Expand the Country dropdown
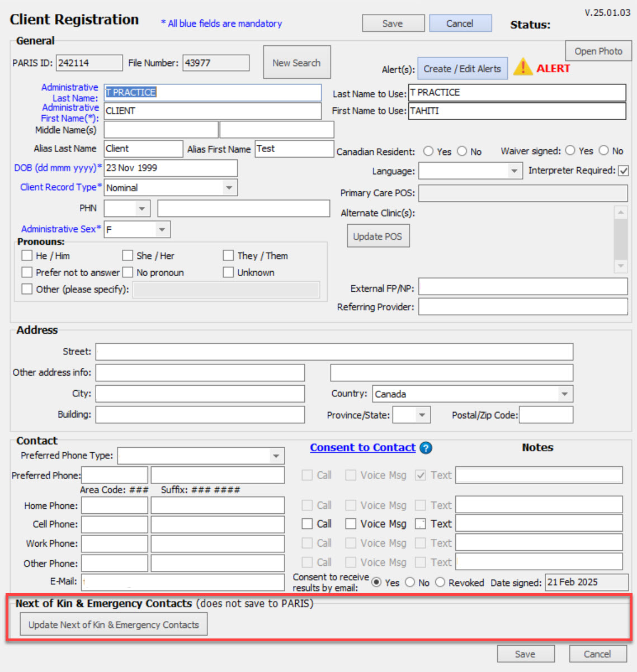The height and width of the screenshot is (672, 637). point(565,394)
